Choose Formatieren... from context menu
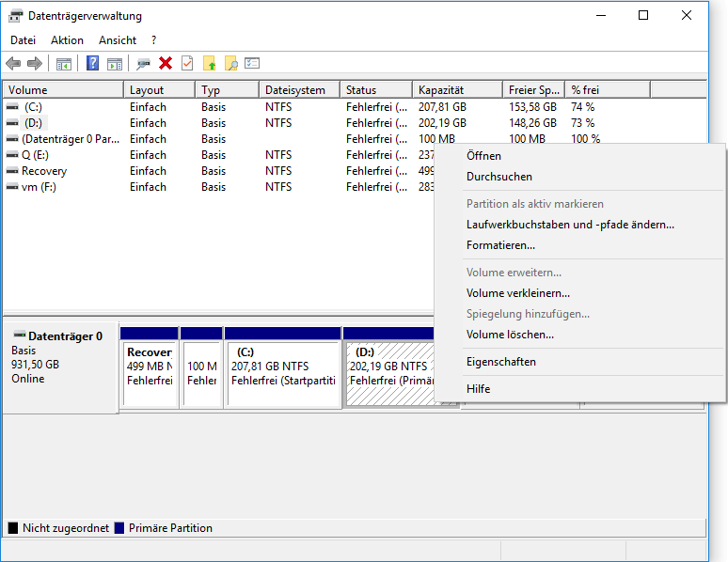The height and width of the screenshot is (562, 728). click(x=500, y=245)
